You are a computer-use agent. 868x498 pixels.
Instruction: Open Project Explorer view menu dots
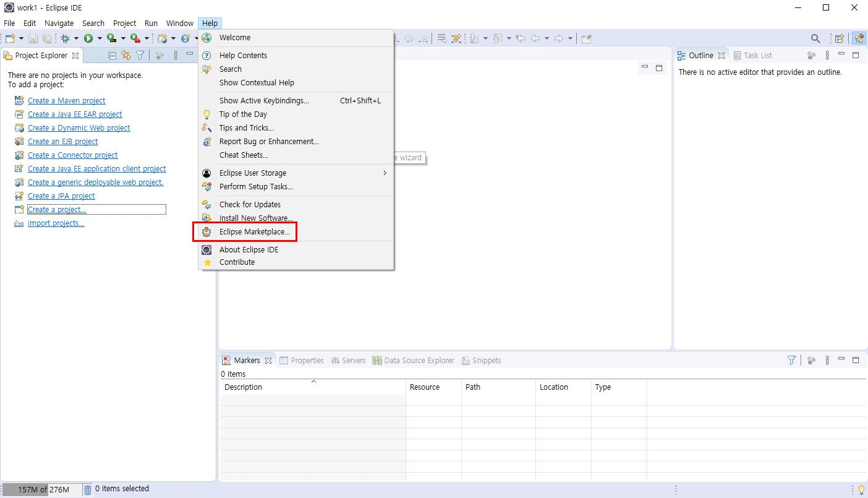coord(176,56)
